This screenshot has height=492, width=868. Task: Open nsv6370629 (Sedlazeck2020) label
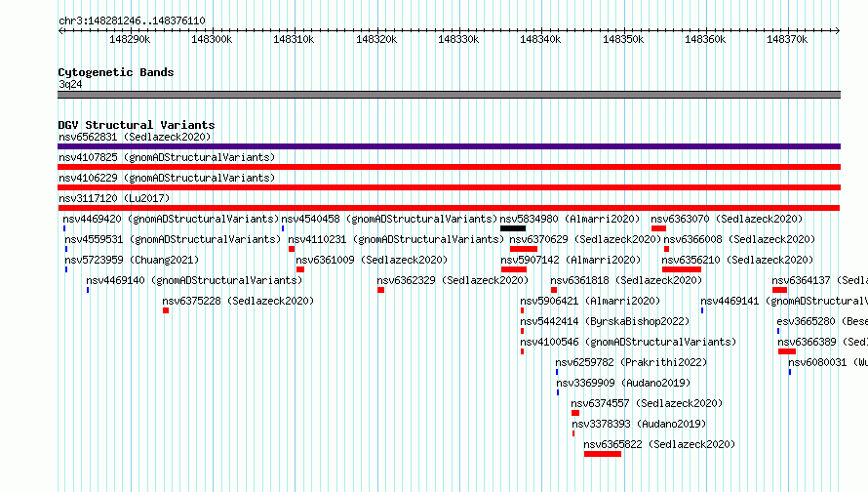(x=585, y=239)
